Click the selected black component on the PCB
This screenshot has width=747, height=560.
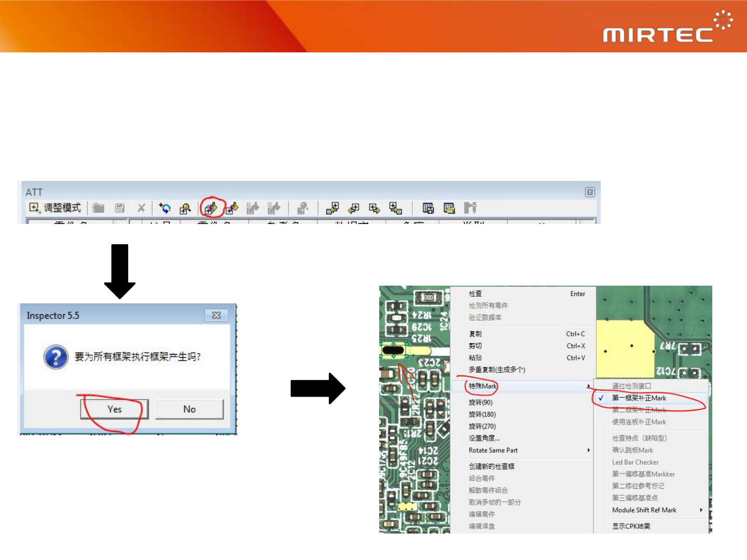point(393,351)
